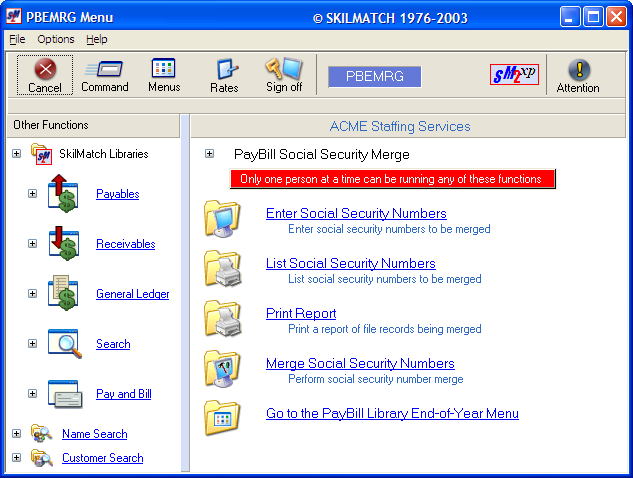
Task: Go to the PayBill Library End-of-Year Menu link
Action: [x=392, y=413]
